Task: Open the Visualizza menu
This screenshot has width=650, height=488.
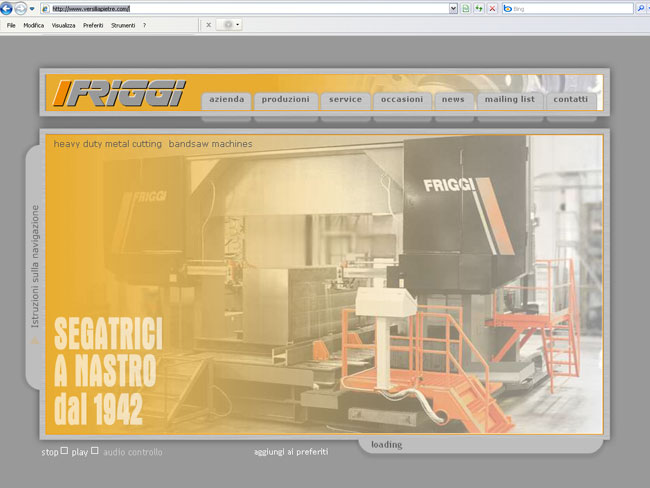Action: tap(63, 25)
